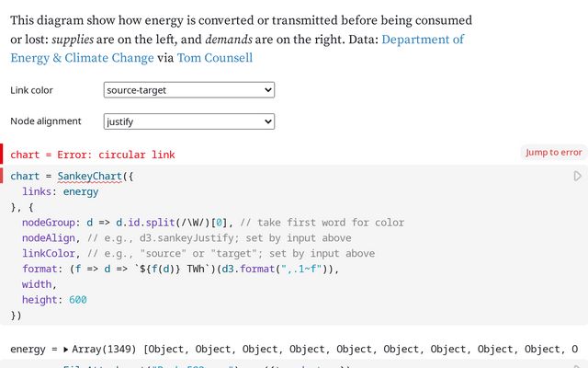The image size is (588, 368).
Task: Click the 'Node alignment' label
Action: pyautogui.click(x=46, y=121)
